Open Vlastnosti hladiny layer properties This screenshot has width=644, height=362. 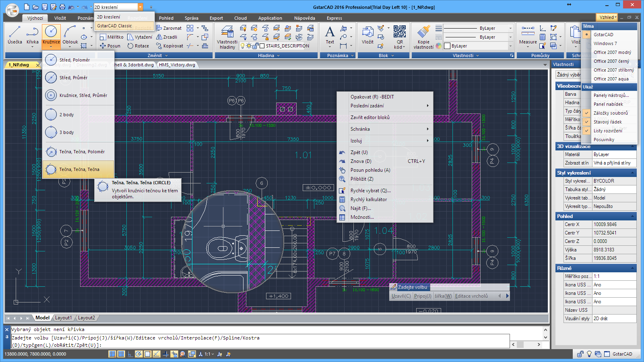(x=227, y=37)
